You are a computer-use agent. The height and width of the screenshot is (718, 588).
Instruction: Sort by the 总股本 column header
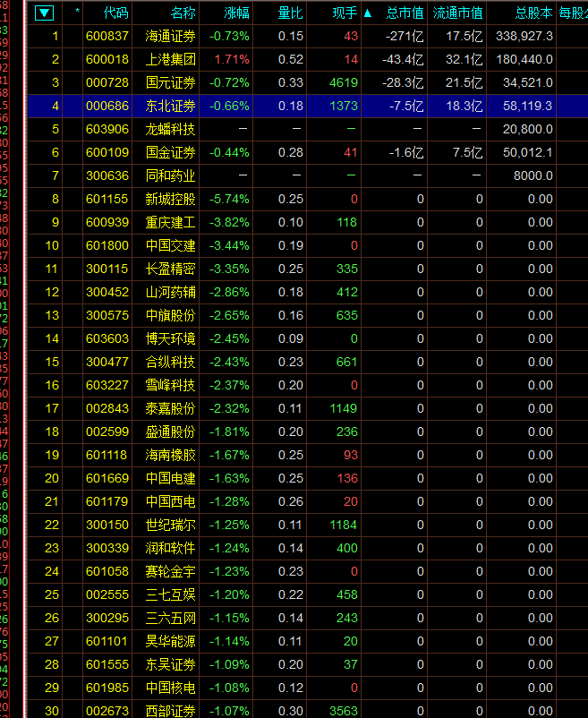coord(534,13)
